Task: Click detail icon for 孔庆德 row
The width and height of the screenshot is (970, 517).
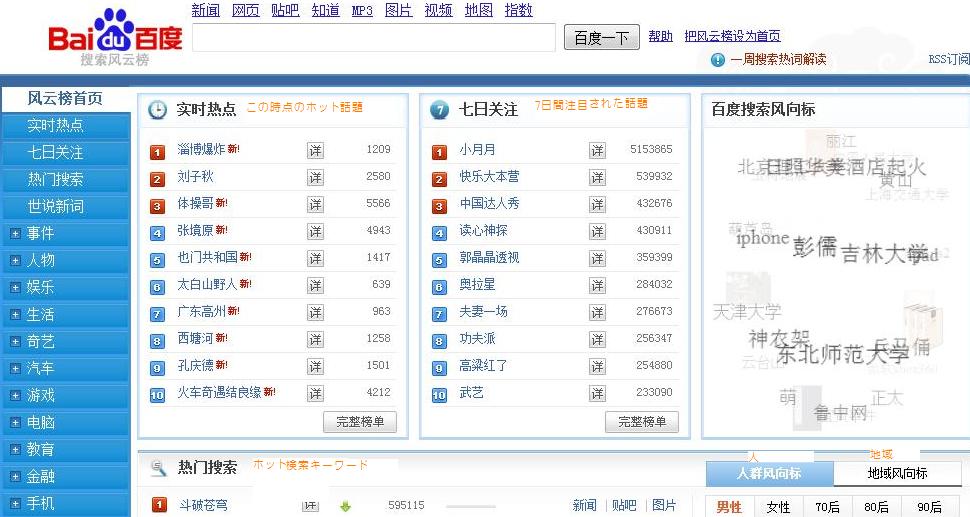Action: tap(315, 367)
